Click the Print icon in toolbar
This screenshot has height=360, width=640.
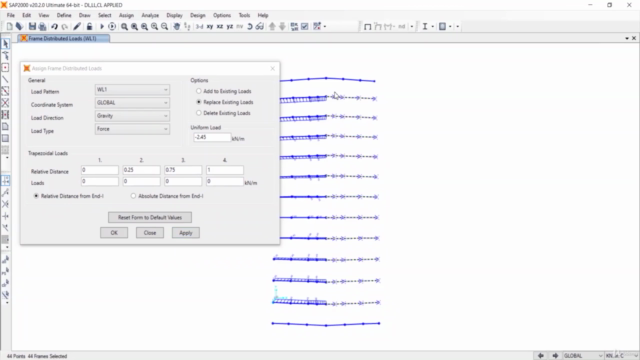coord(42,27)
